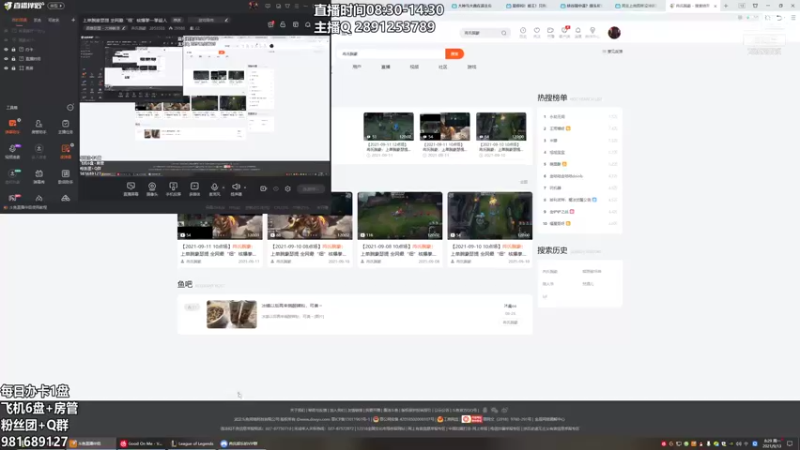Open the top-ranked entry in 热搜榜单
The width and height of the screenshot is (800, 450).
tap(557, 117)
